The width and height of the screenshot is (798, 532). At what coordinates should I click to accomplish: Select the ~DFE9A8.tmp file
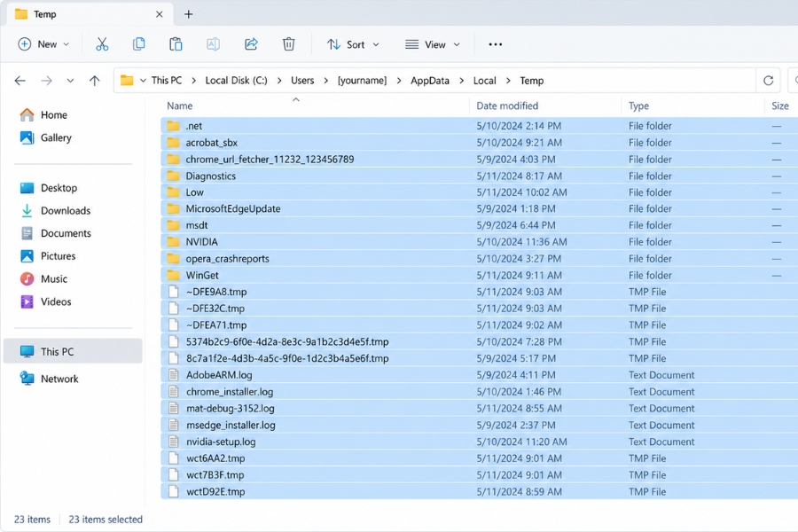(x=479, y=292)
